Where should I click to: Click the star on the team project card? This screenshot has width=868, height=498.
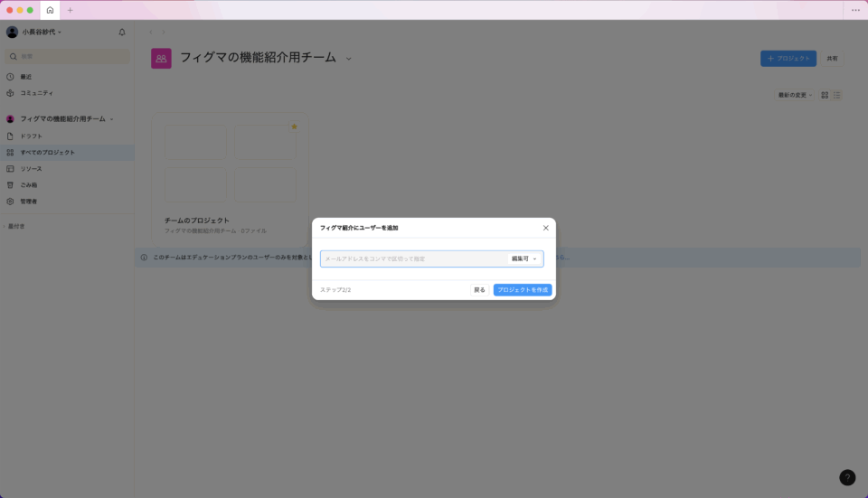[294, 127]
